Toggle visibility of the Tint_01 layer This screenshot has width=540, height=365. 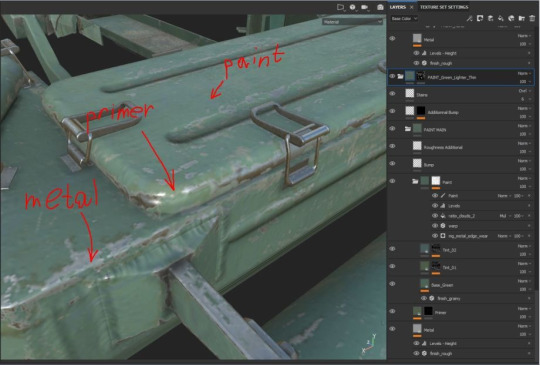click(392, 266)
